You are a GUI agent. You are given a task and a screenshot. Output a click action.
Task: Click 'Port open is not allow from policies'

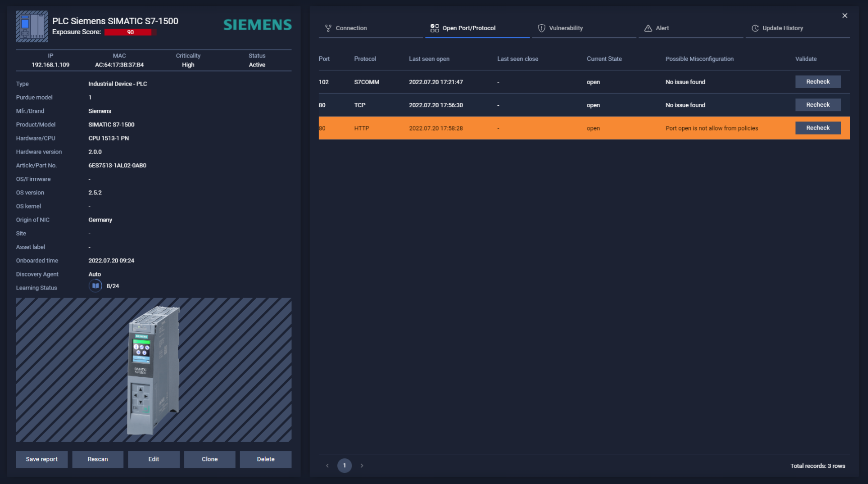[x=711, y=128]
